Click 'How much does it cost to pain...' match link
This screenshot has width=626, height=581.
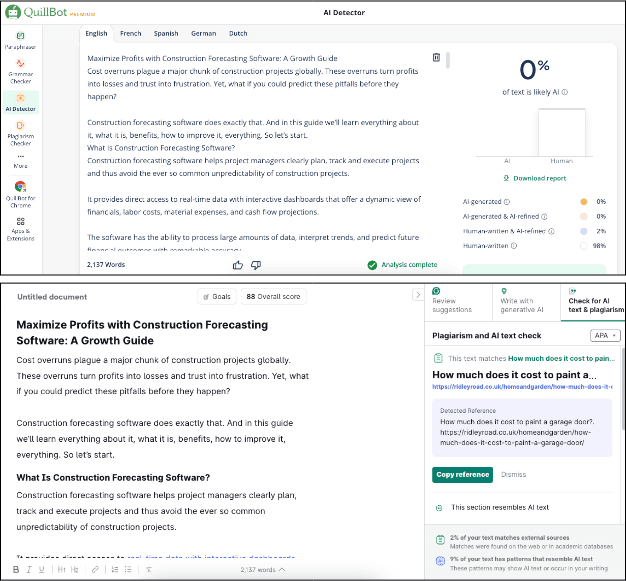561,359
